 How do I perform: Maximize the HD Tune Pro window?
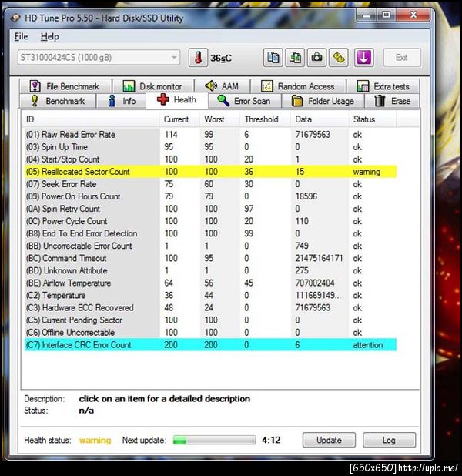click(386, 15)
